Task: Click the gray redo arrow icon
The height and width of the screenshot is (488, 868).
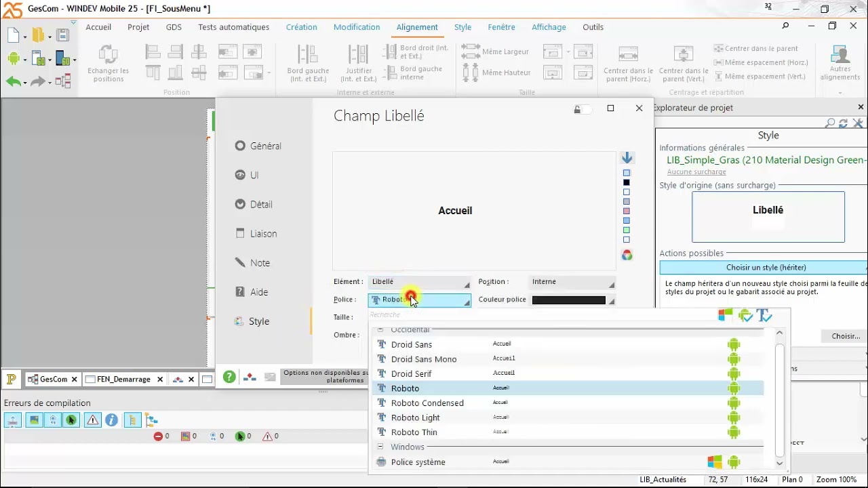Action: 38,82
